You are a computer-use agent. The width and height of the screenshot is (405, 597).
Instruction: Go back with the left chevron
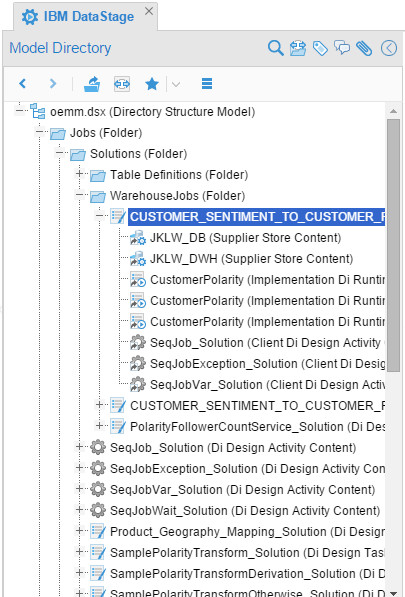(x=22, y=83)
